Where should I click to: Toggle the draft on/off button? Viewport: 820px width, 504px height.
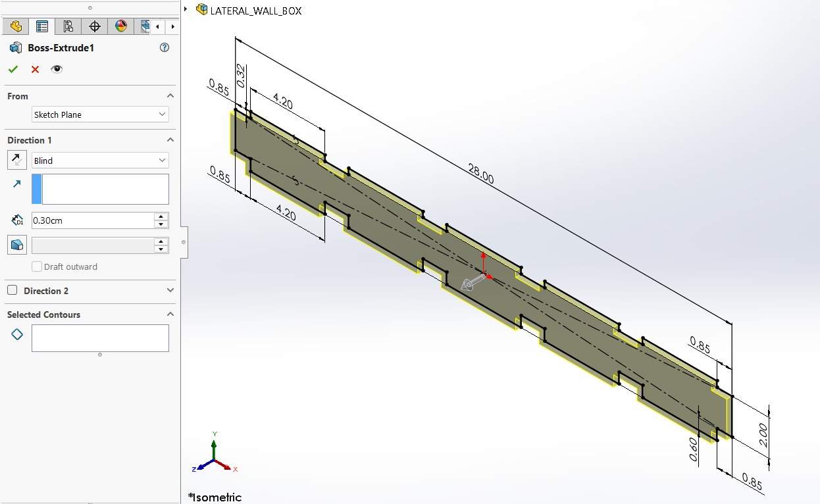(x=17, y=245)
